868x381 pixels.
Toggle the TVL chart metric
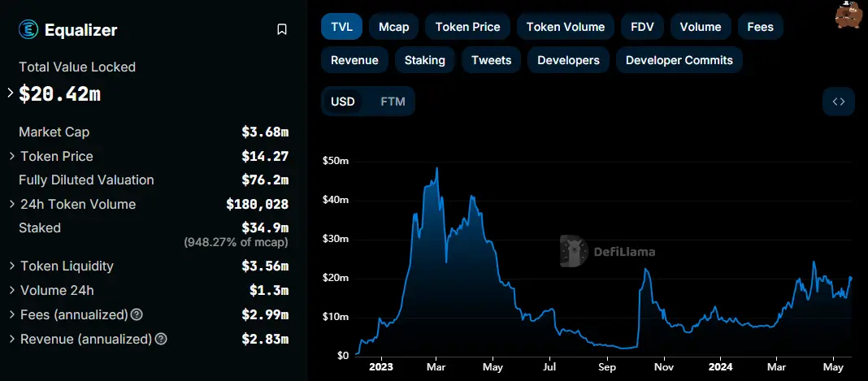tap(341, 27)
